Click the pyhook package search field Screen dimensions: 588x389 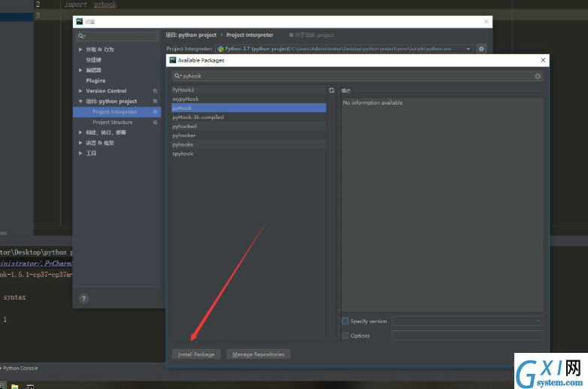[357, 76]
